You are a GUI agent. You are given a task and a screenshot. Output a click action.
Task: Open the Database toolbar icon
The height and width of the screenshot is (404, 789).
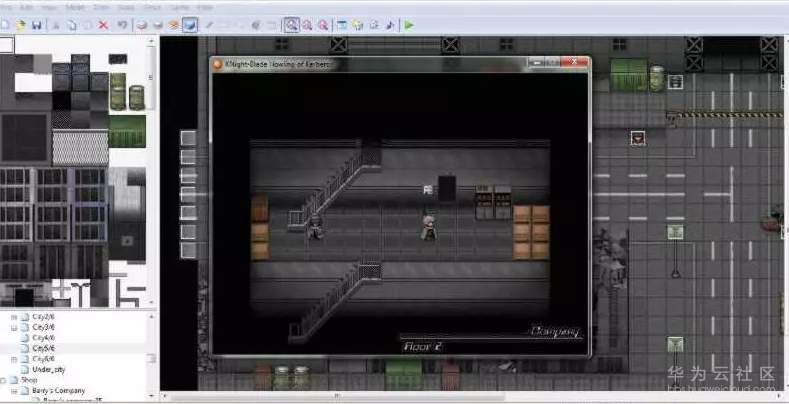342,25
